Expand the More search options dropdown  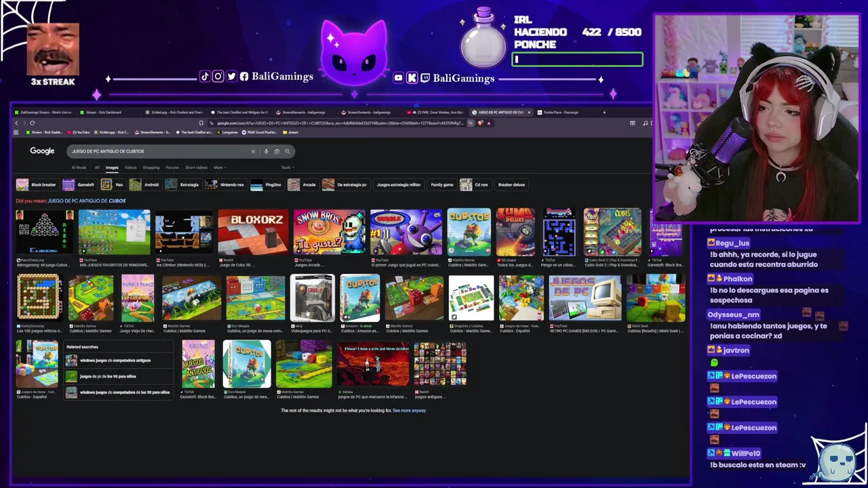coord(219,167)
